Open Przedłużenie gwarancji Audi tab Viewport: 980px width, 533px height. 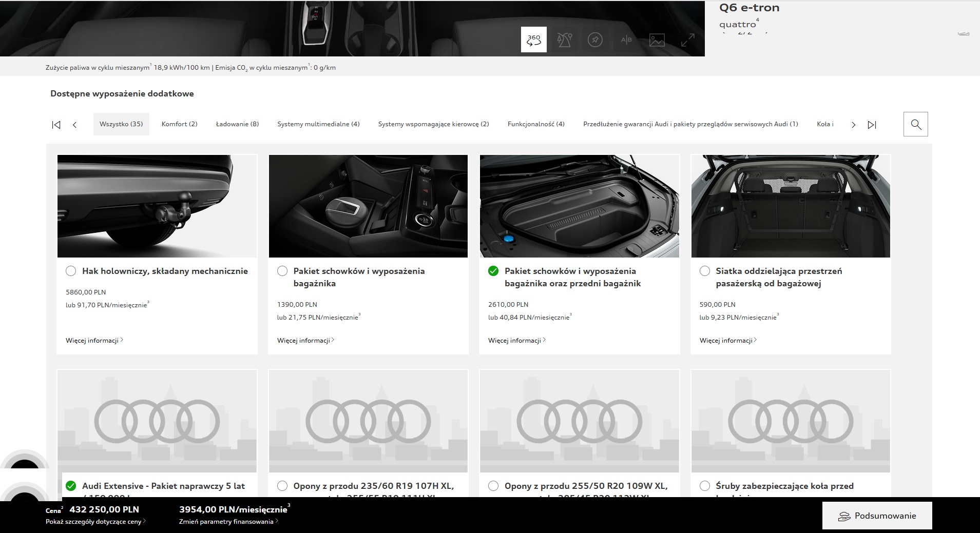690,124
